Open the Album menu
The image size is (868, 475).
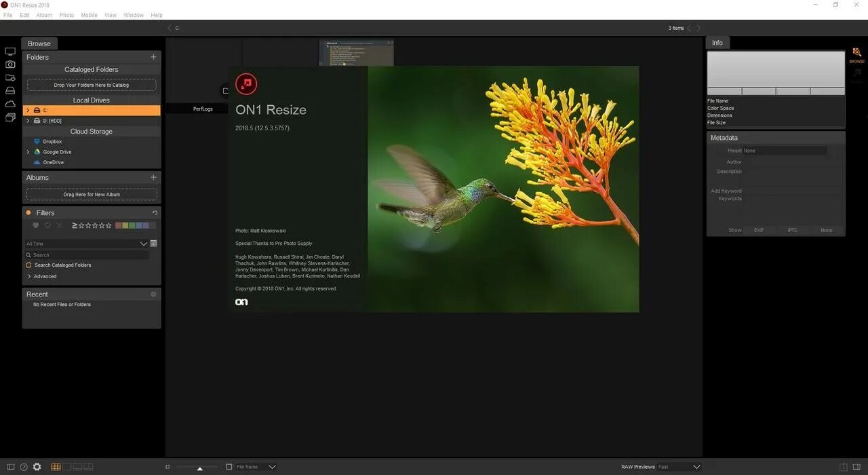point(44,15)
